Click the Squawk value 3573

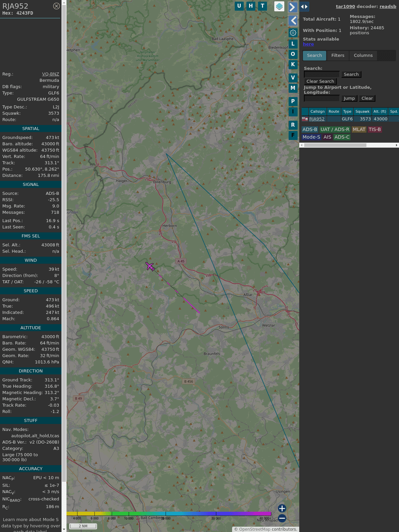(54, 113)
